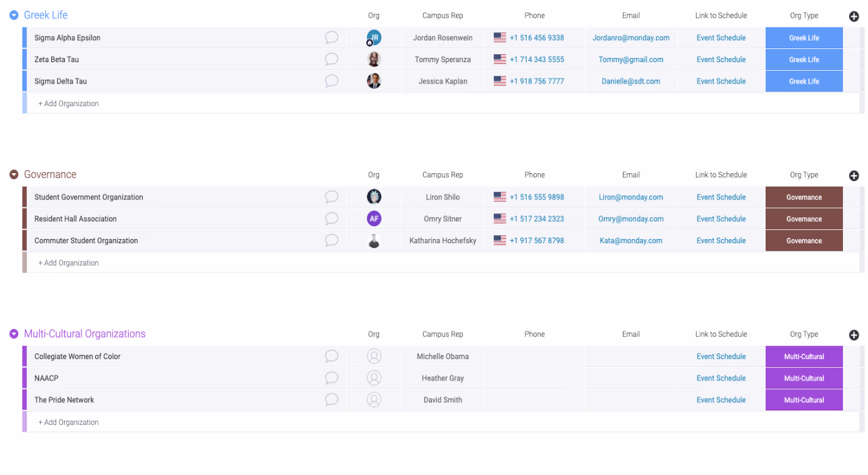
Task: Click the Multi-Cultural Organizations group title
Action: (x=85, y=334)
